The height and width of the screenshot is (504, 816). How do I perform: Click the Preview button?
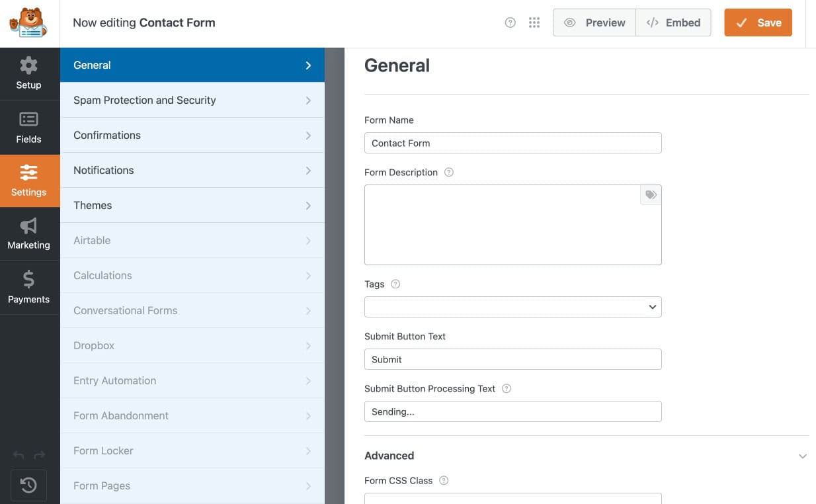tap(594, 22)
